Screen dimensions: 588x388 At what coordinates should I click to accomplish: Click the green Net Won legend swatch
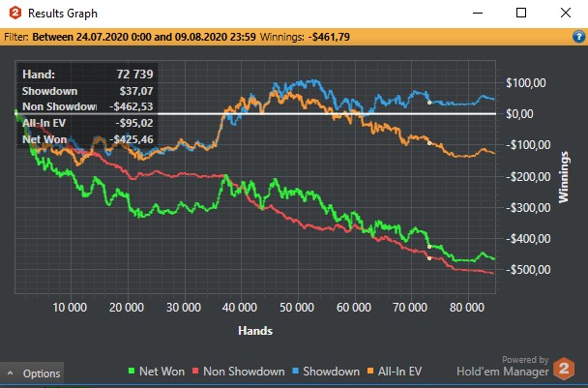[x=132, y=372]
